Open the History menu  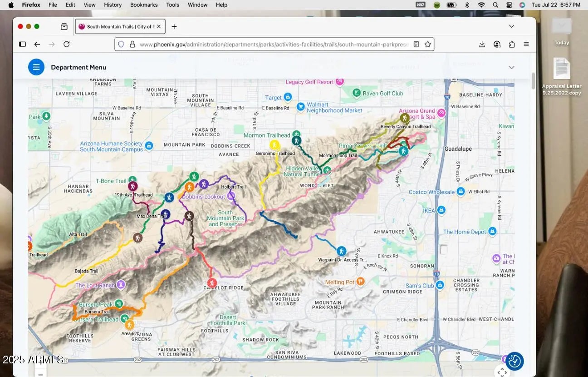click(x=113, y=5)
